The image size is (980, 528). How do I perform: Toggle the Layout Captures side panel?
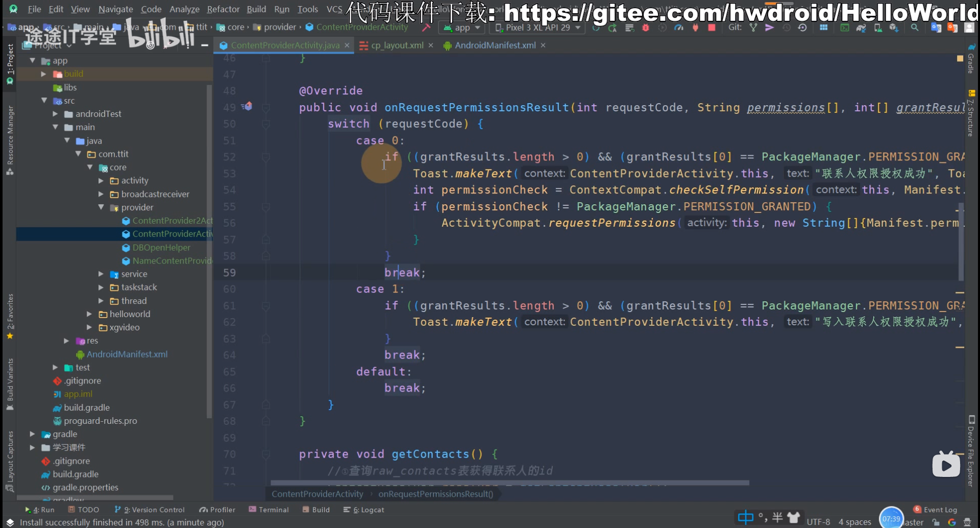10,462
